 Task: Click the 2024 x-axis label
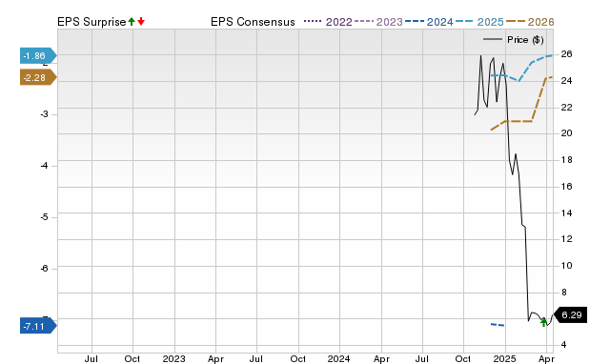(339, 358)
